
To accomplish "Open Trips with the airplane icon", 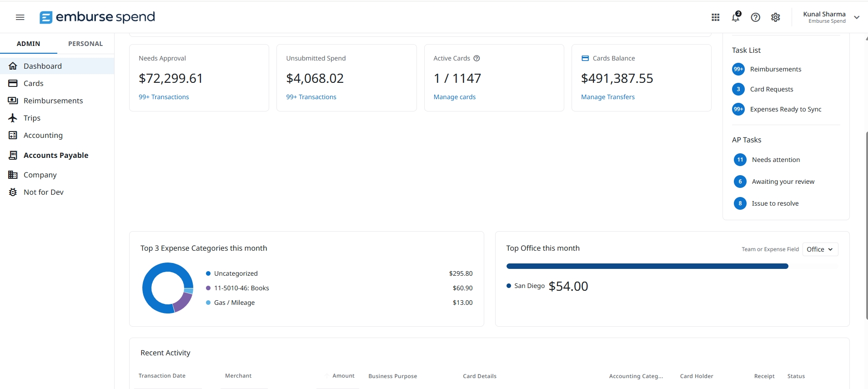I will (x=13, y=118).
